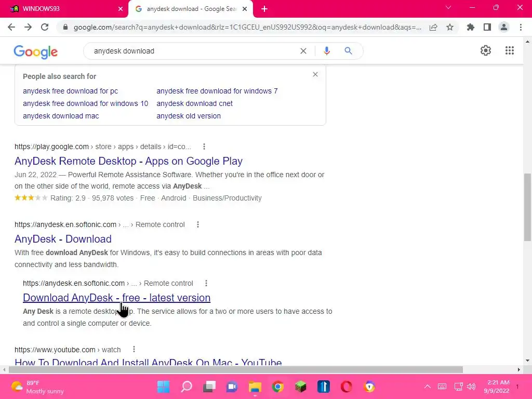Open the Chrome profile avatar

tap(504, 27)
